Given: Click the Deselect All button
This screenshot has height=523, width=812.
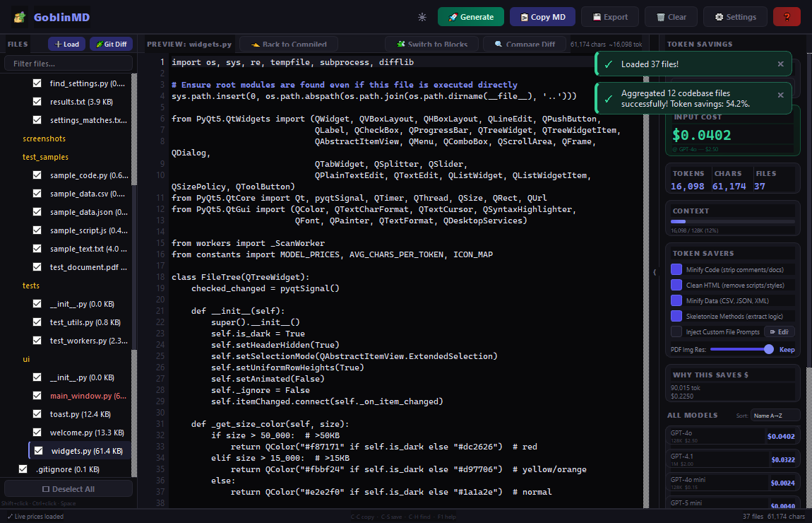Looking at the screenshot, I should point(68,489).
